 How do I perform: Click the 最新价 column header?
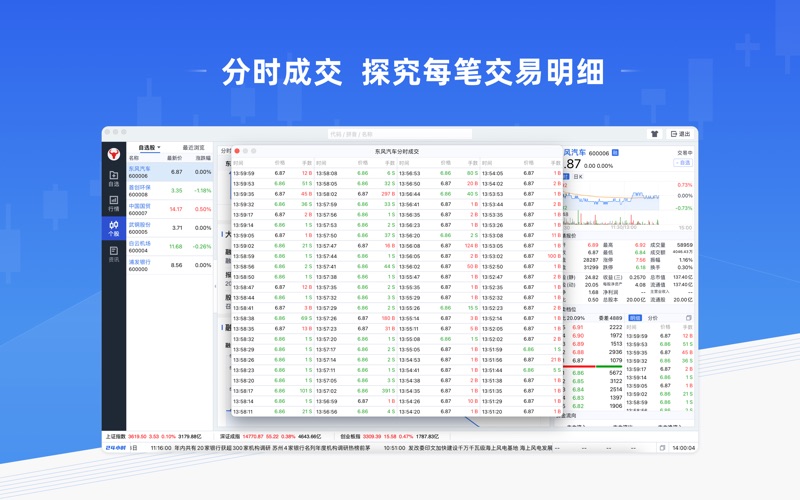174,158
